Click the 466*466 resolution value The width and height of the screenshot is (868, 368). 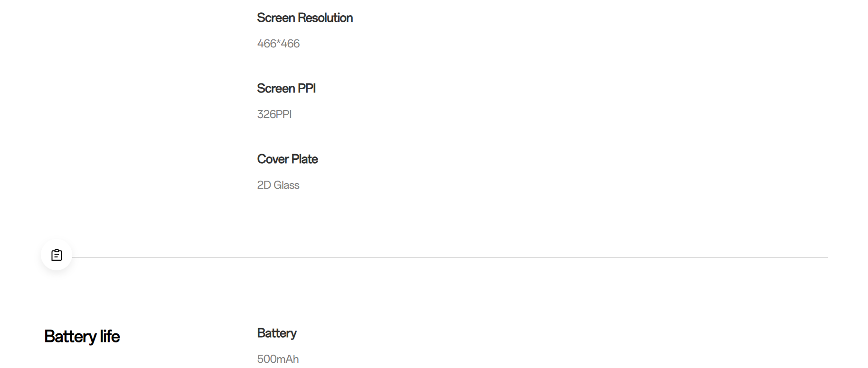278,44
